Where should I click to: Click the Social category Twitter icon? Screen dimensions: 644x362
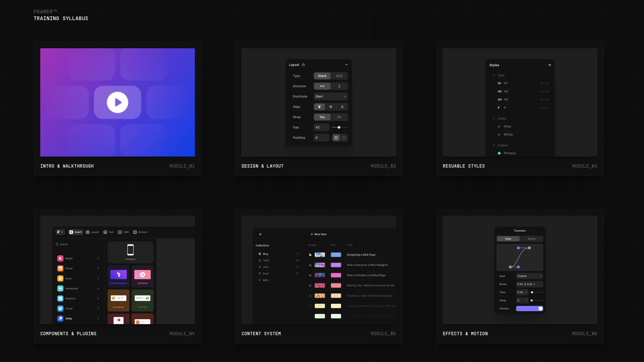tap(60, 308)
